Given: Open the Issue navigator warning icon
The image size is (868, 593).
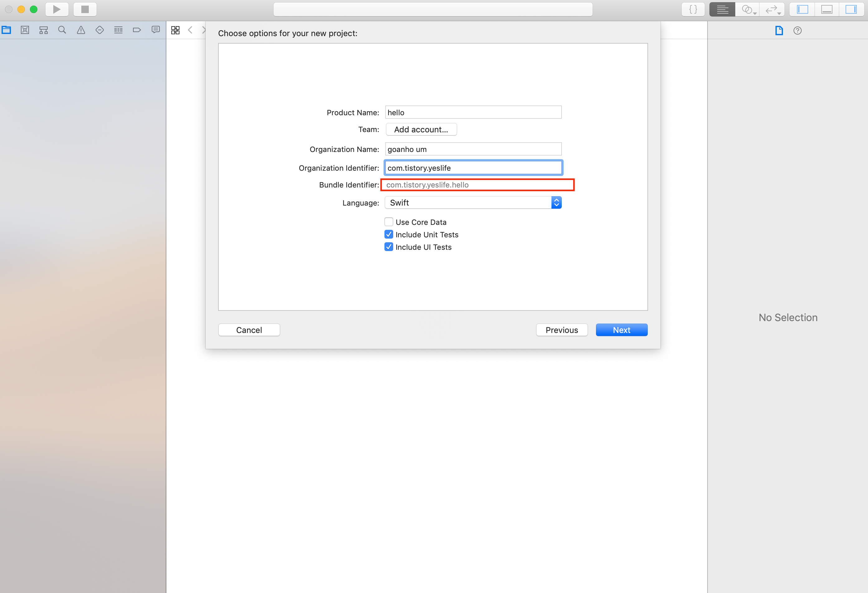Looking at the screenshot, I should coord(81,30).
